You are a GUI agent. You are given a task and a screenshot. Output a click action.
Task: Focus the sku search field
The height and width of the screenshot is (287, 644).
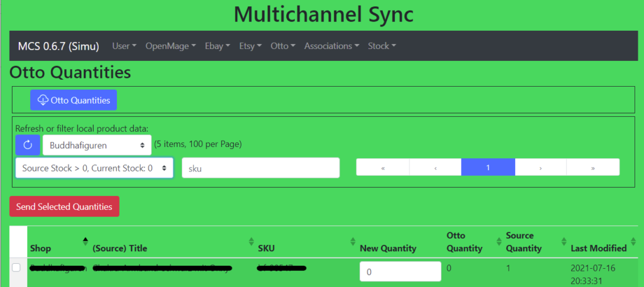pos(261,168)
